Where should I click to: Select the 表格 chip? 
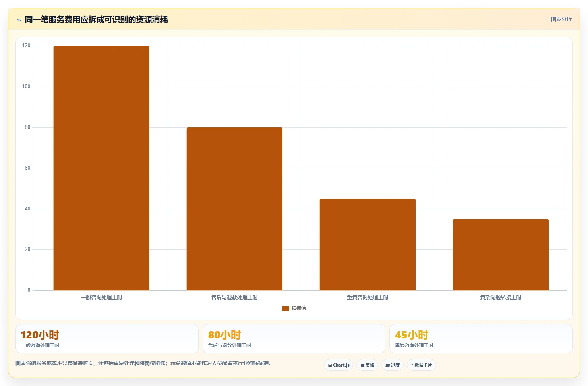click(367, 365)
